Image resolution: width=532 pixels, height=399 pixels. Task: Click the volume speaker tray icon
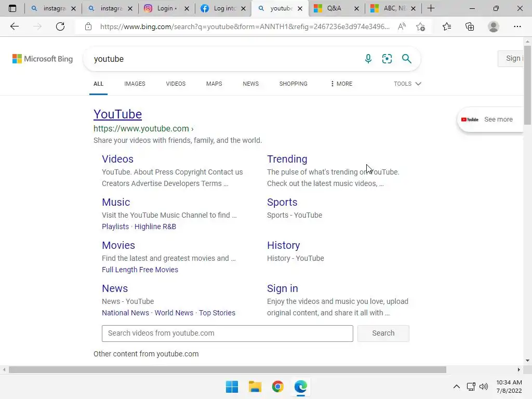point(484,387)
